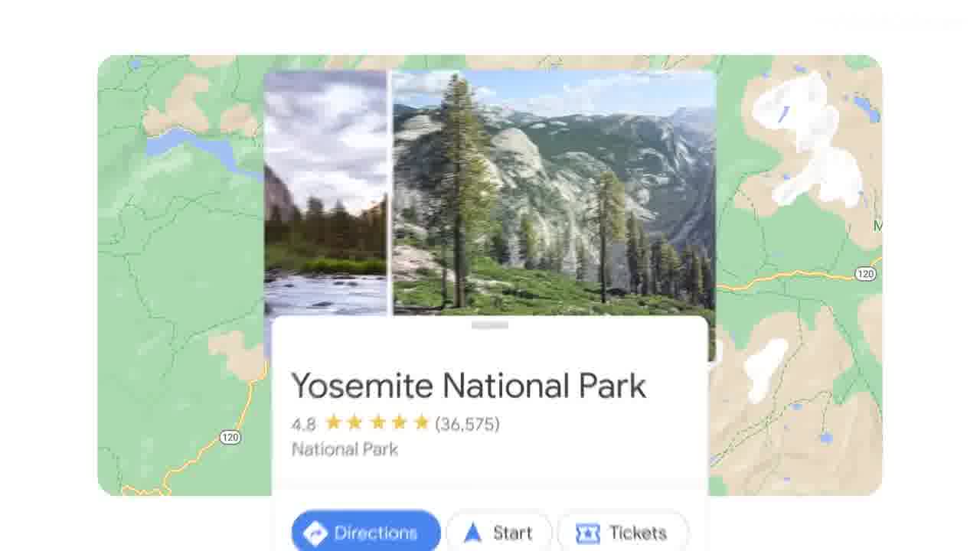Expand the info sheet using its drag handle
980x551 pixels.
[490, 325]
